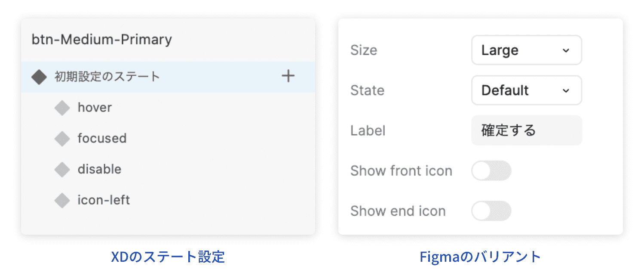This screenshot has height=279, width=644.
Task: Toggle the Show front icon switch
Action: pyautogui.click(x=491, y=170)
